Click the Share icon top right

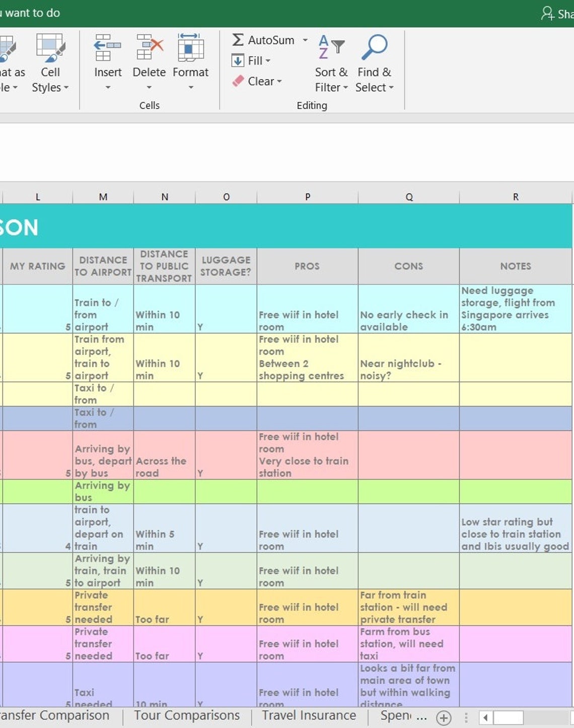546,13
